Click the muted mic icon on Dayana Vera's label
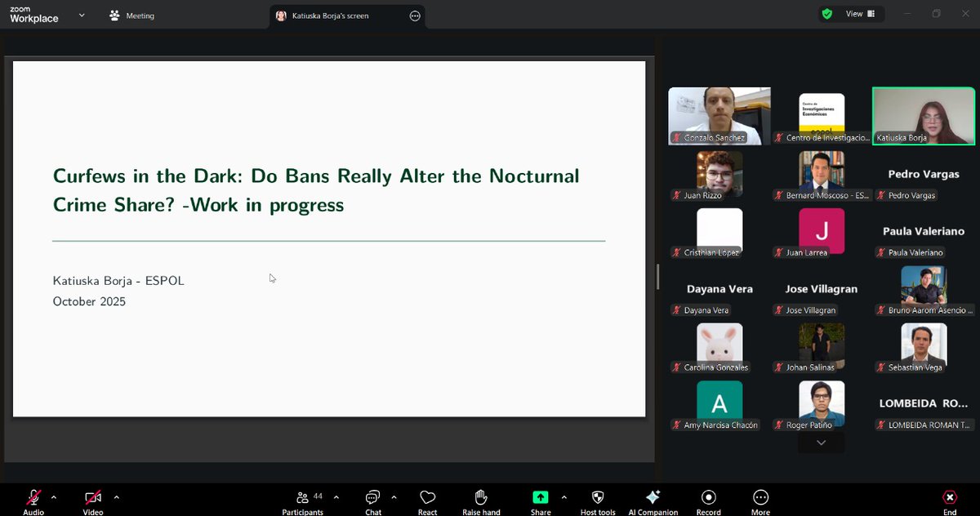 (677, 310)
